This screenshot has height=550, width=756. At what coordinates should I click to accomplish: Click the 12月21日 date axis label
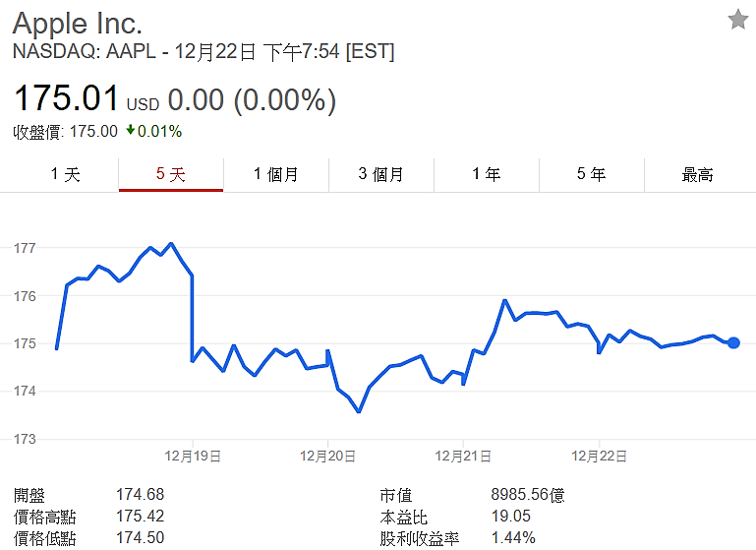coord(463,456)
